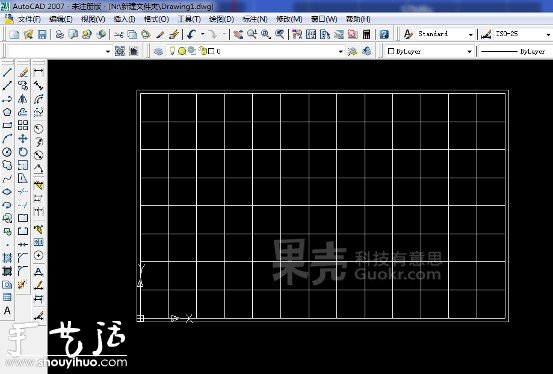
Task: Select the Linear Dimension tool
Action: [x=38, y=72]
